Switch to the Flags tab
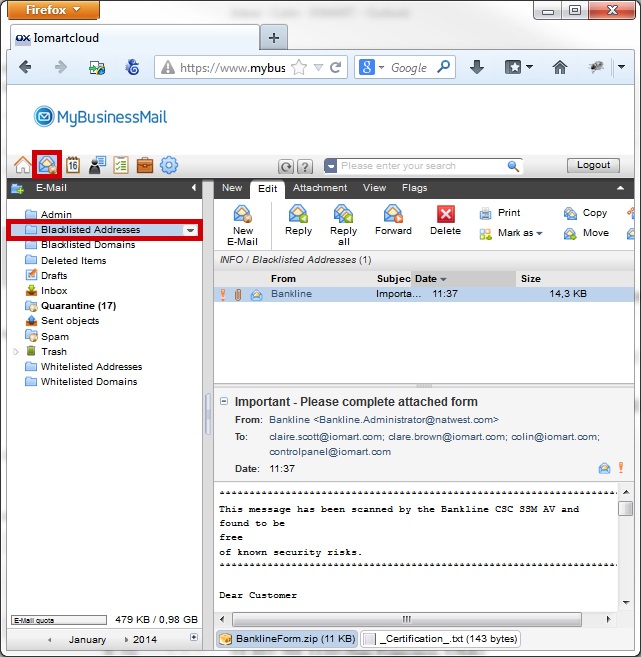 point(414,188)
